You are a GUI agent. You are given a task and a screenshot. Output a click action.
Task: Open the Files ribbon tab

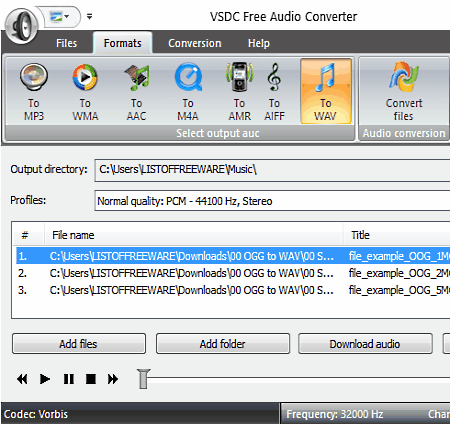tap(66, 43)
